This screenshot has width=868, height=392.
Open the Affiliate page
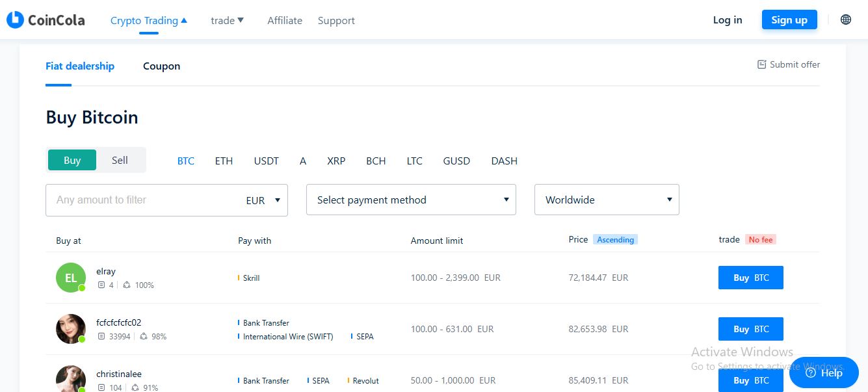[285, 20]
